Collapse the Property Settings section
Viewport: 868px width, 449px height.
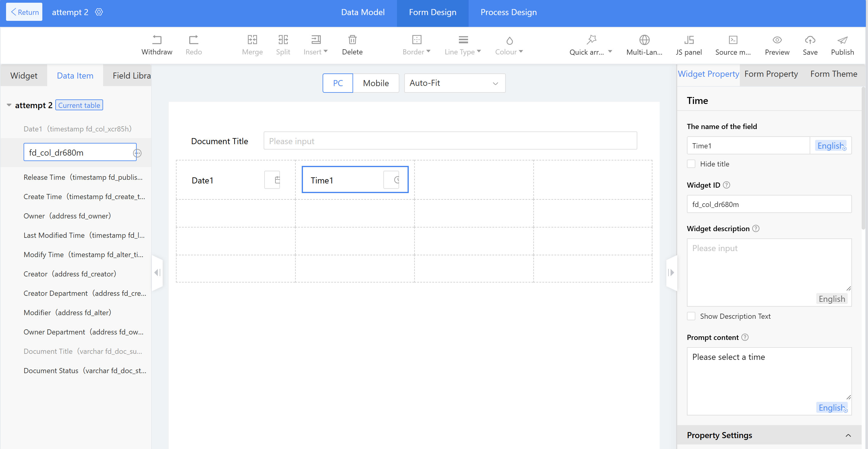click(x=848, y=435)
